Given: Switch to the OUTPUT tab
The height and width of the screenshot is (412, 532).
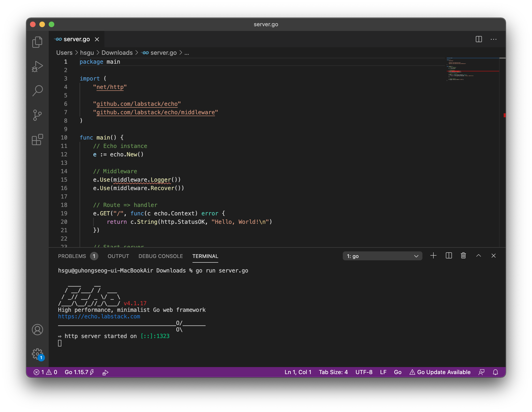Looking at the screenshot, I should [x=118, y=256].
